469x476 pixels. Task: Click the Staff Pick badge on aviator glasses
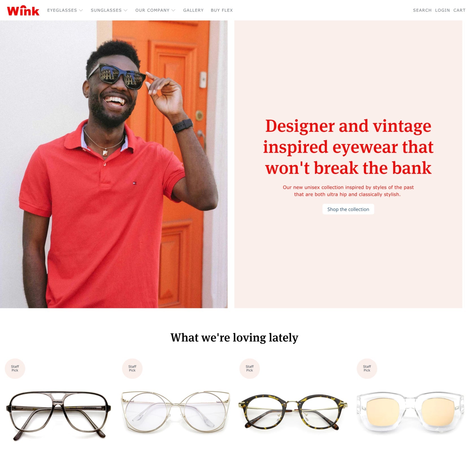[15, 368]
